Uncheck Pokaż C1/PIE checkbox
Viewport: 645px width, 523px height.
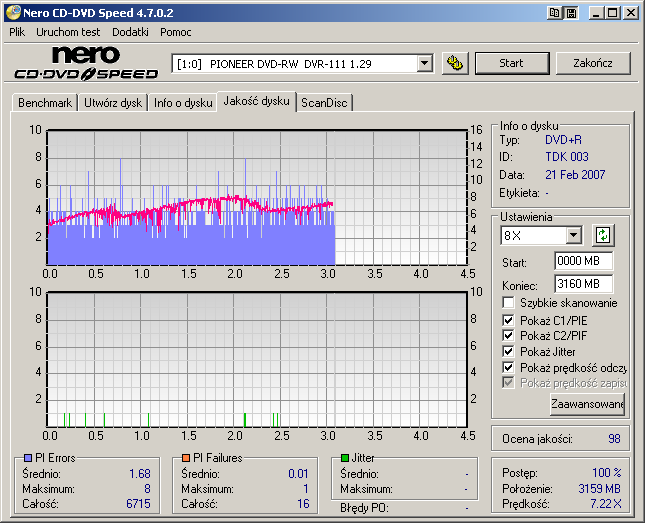(x=508, y=320)
